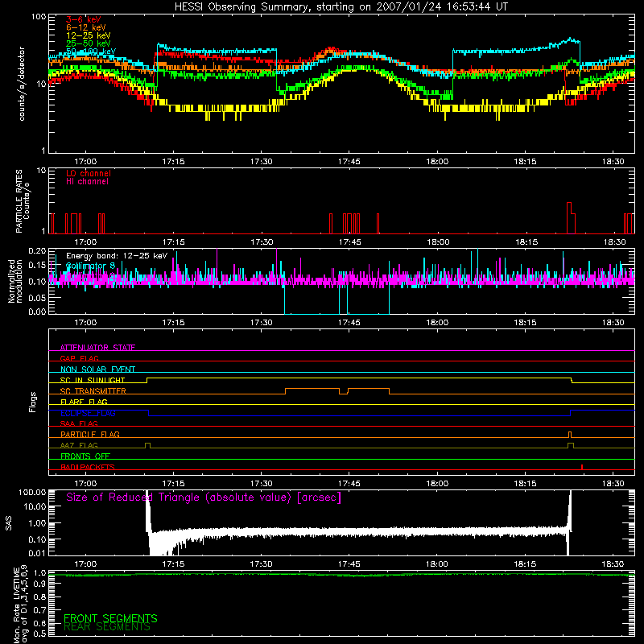Click the 18:00 tick label under Flags panel
The height and width of the screenshot is (644, 644).
pos(437,484)
